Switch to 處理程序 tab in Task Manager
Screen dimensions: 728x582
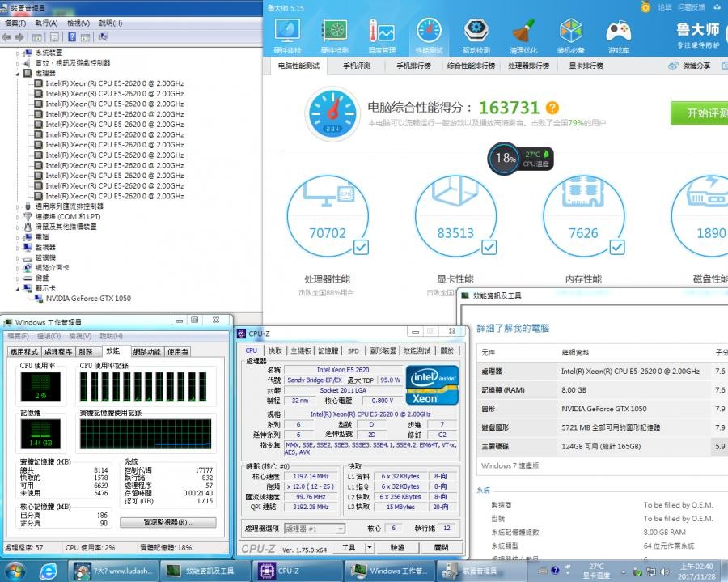(58, 352)
